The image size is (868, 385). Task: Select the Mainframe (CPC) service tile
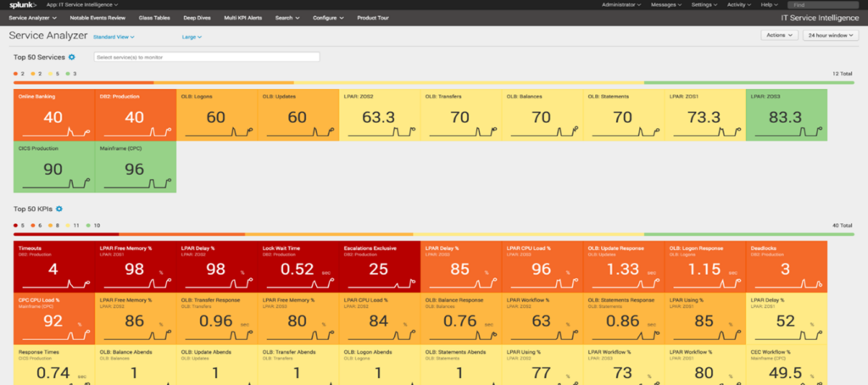[136, 167]
